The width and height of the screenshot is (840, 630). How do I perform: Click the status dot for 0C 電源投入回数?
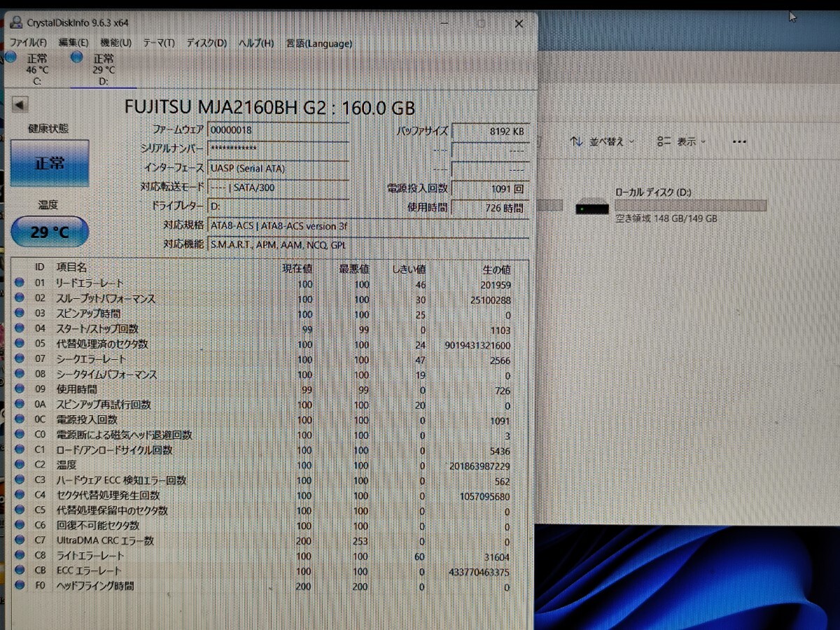[20, 419]
